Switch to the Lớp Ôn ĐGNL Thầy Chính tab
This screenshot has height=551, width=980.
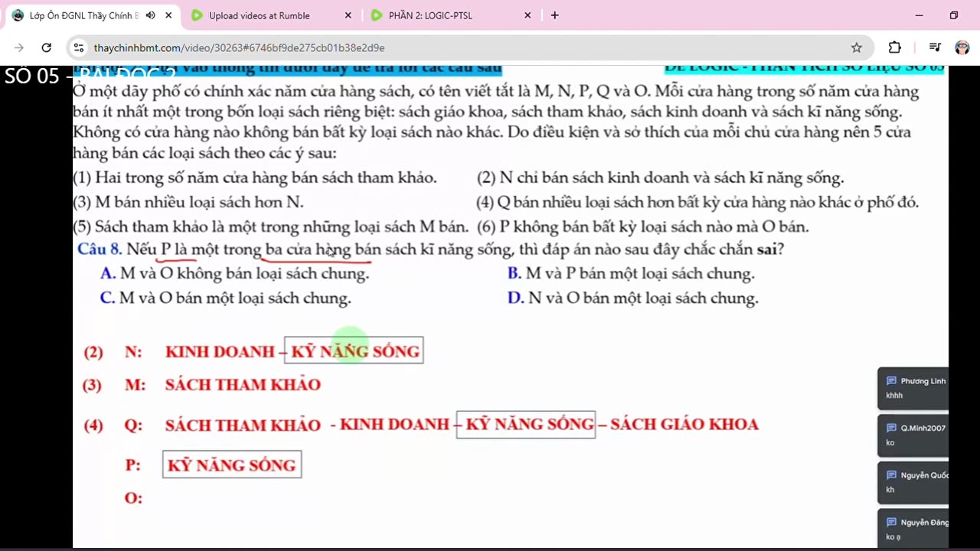point(84,15)
